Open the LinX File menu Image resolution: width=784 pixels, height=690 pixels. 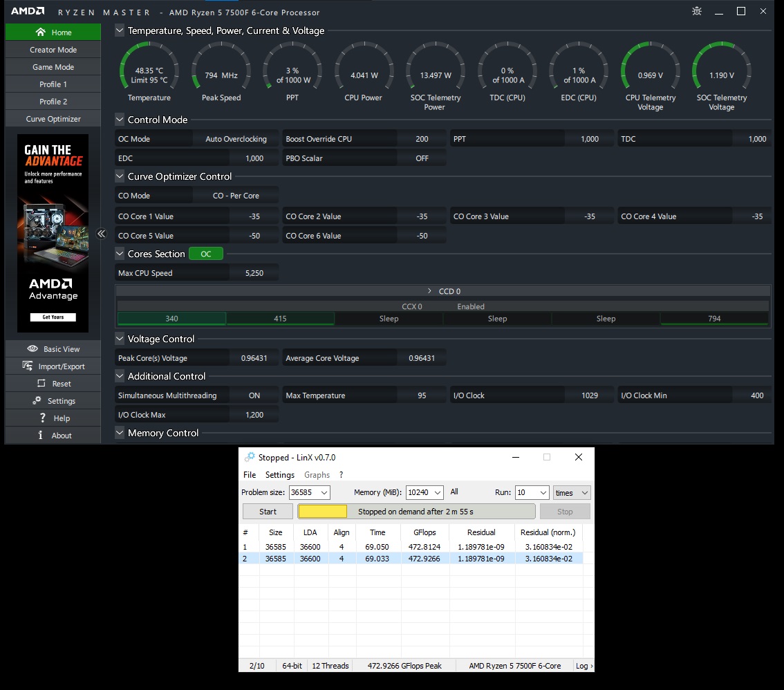[x=250, y=474]
